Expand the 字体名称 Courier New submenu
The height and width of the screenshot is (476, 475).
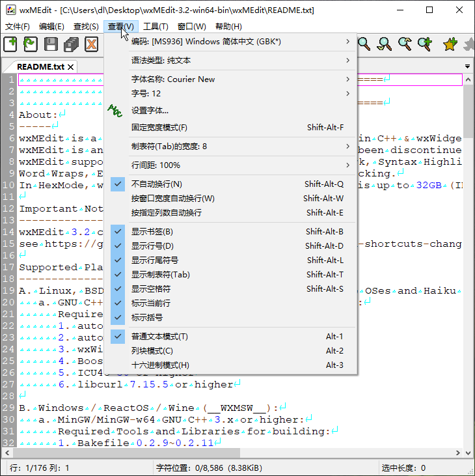coord(230,79)
